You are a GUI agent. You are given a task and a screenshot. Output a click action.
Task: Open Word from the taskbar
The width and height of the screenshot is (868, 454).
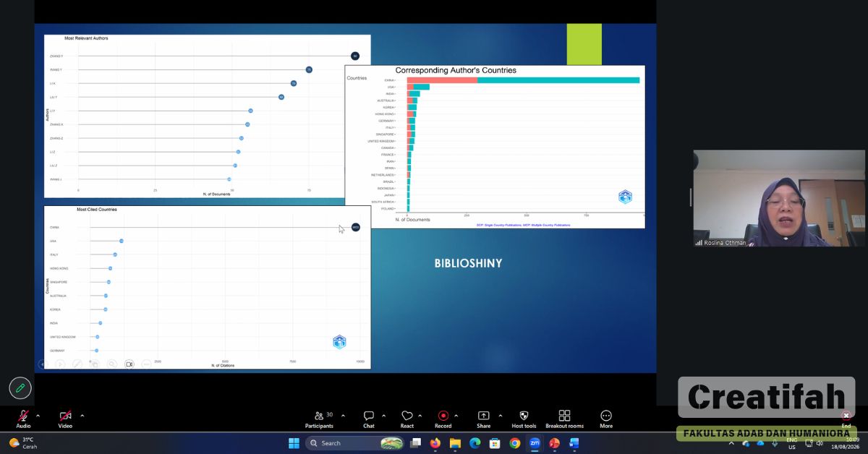tap(574, 443)
